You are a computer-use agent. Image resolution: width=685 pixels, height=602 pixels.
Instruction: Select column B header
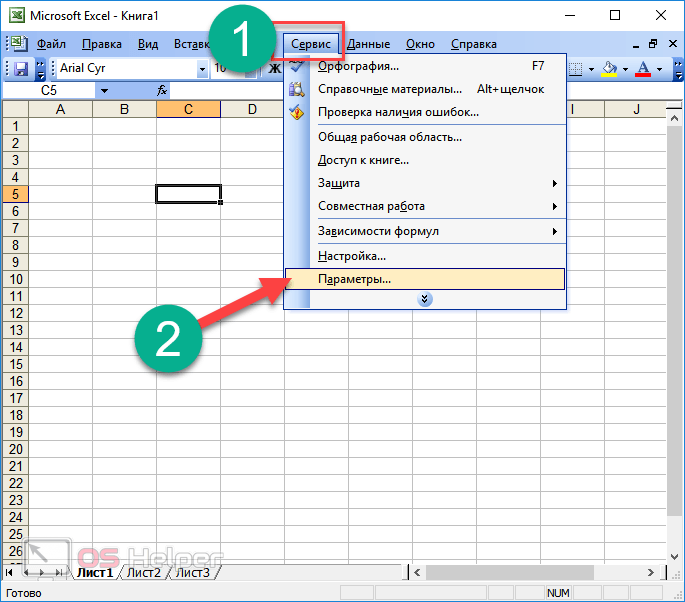point(125,110)
